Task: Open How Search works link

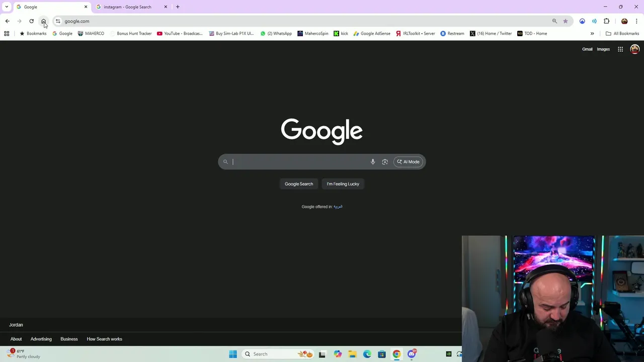Action: tap(105, 339)
